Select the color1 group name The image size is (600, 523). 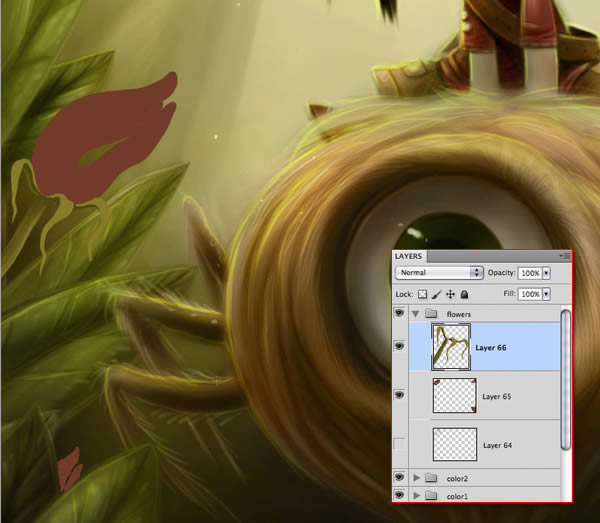pos(457,497)
